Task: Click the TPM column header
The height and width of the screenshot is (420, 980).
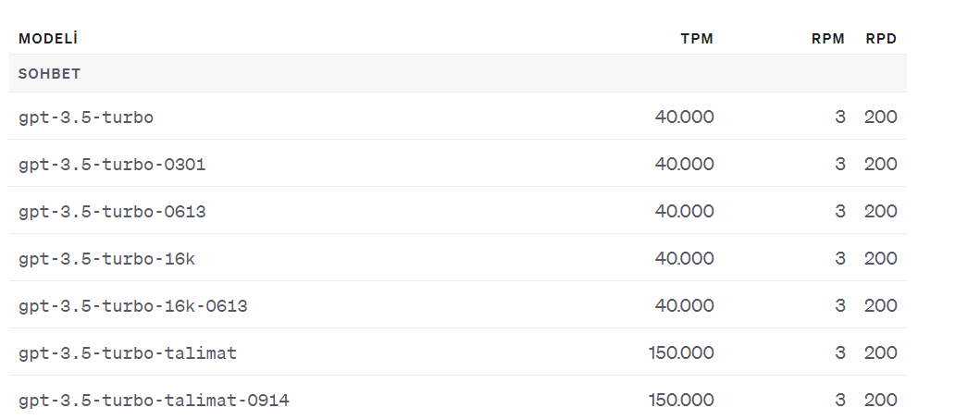Action: click(697, 39)
